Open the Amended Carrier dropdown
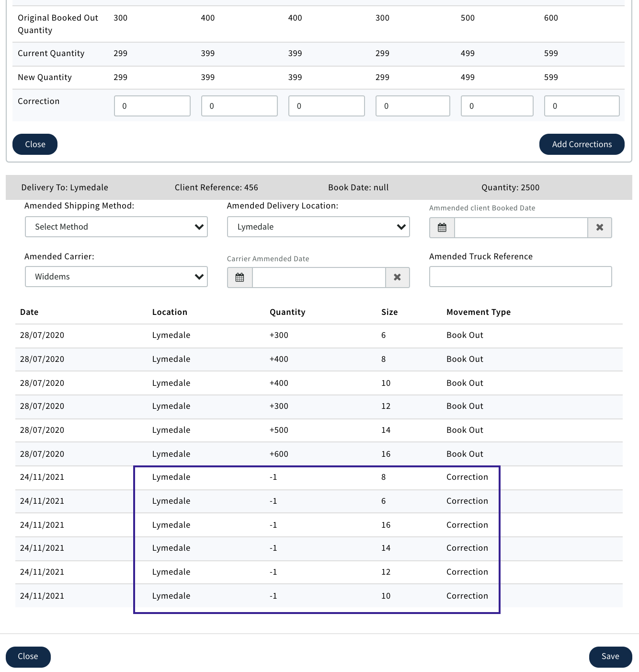639x672 pixels. click(116, 277)
